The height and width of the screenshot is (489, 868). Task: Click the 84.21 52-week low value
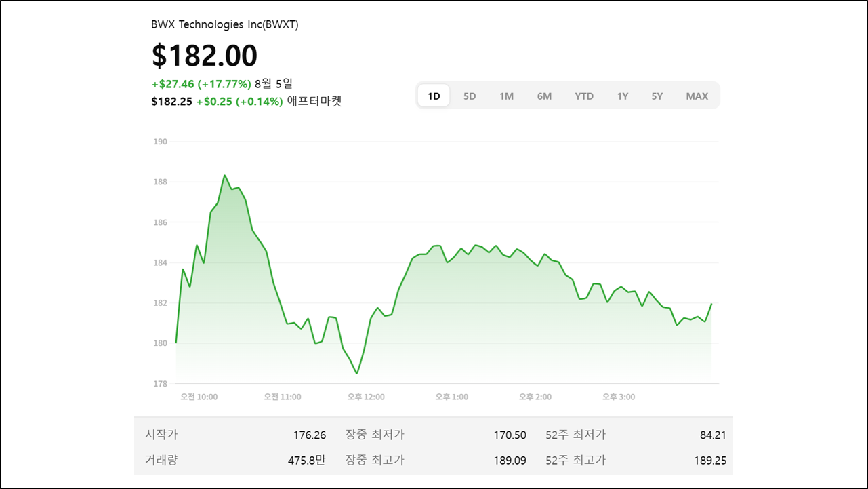(x=713, y=435)
